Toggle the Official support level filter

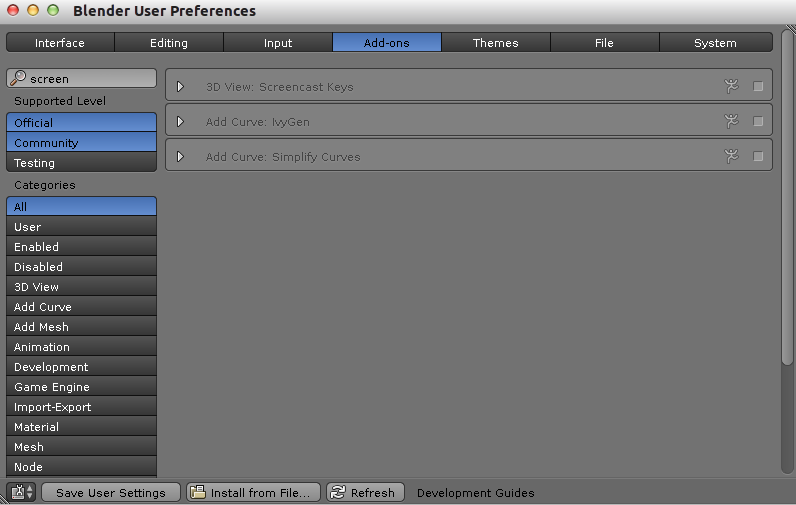click(x=81, y=122)
